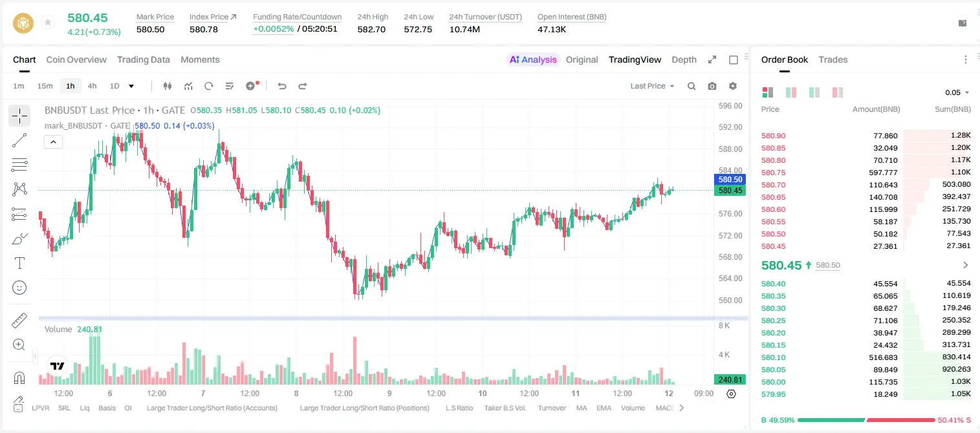Activate the ruler measure tool
980x433 pixels.
[x=19, y=320]
